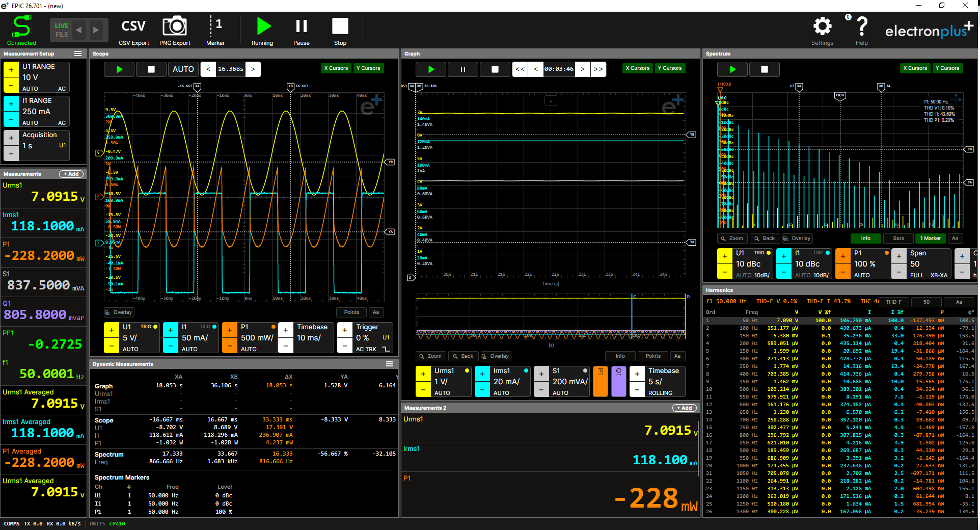Decrease Graph Timebase with the minus button

click(x=637, y=389)
